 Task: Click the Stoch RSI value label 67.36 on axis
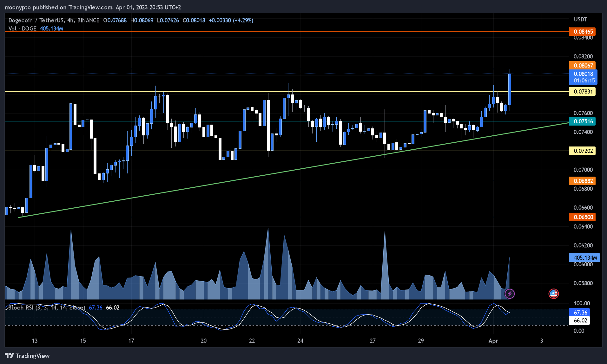pyautogui.click(x=579, y=313)
